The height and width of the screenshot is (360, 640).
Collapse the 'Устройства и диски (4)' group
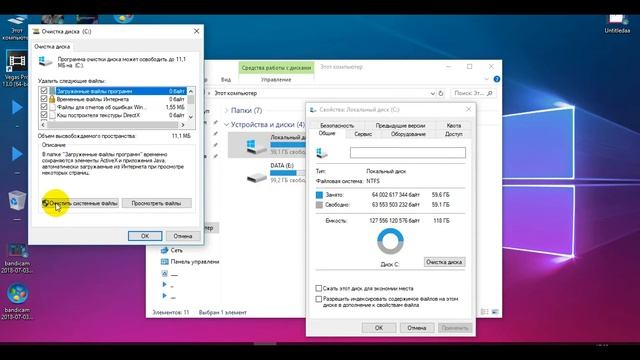click(227, 125)
